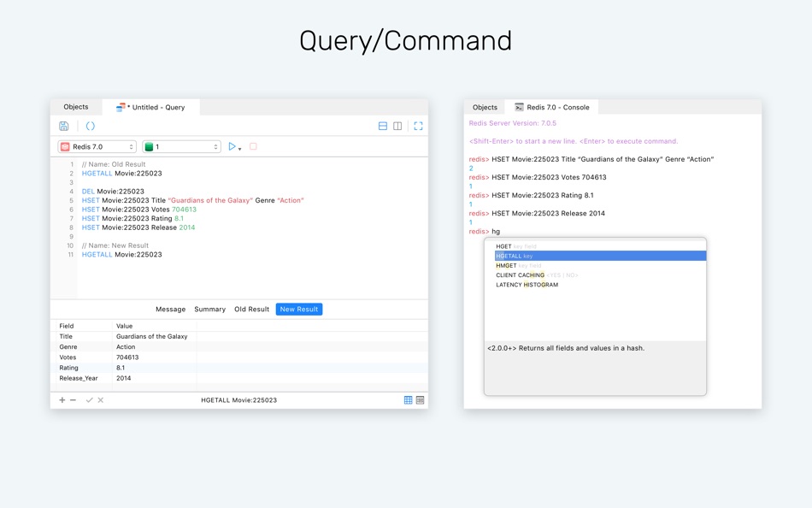Open the Run options arrow beside play
Screen dimensions: 812x508
coord(240,150)
